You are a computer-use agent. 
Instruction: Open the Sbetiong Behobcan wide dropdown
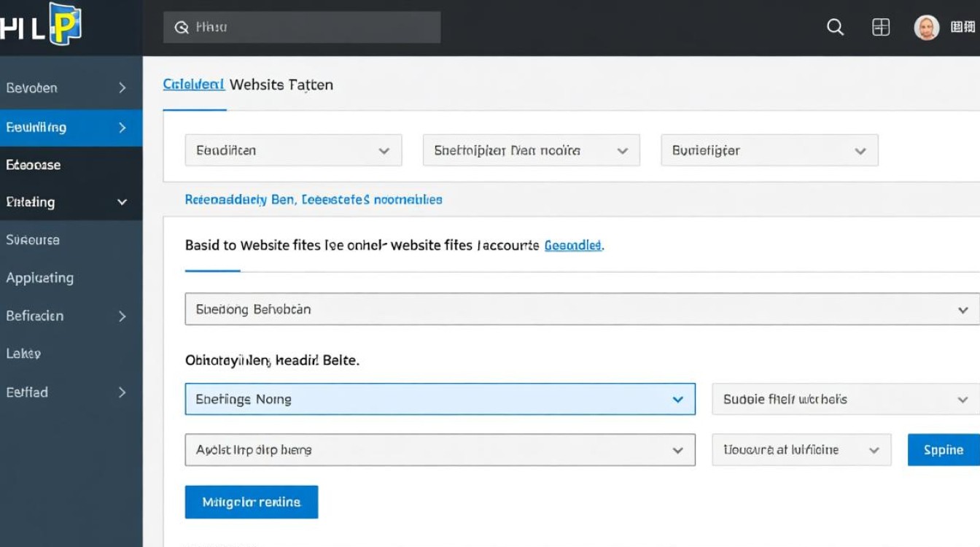(x=581, y=309)
